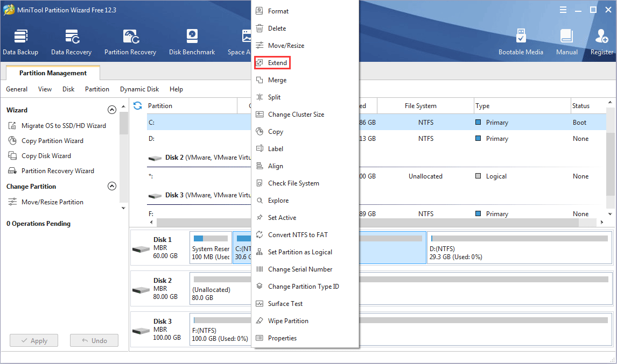This screenshot has height=364, width=617.
Task: Click the Split icon in context menu
Action: click(260, 97)
